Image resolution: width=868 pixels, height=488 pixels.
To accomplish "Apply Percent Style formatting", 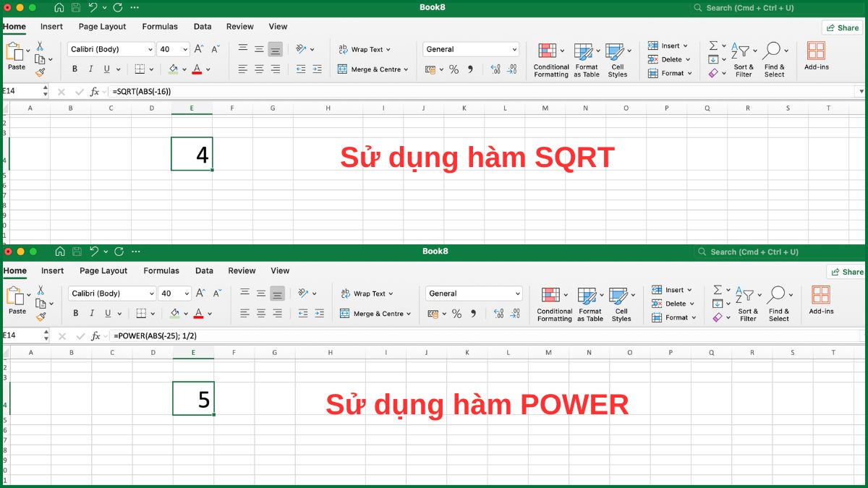I will [453, 69].
